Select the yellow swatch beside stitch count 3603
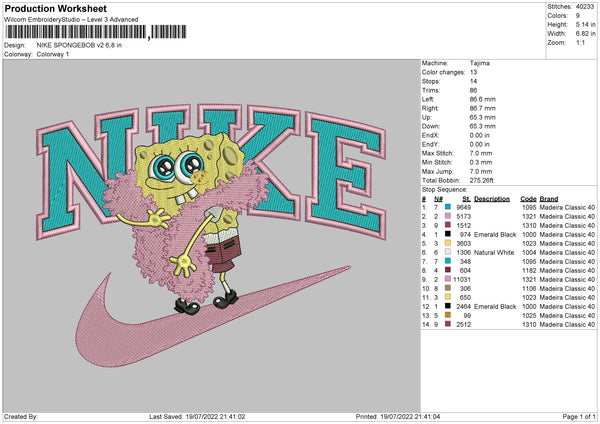Screen dimensions: 600x424 pyautogui.click(x=448, y=243)
